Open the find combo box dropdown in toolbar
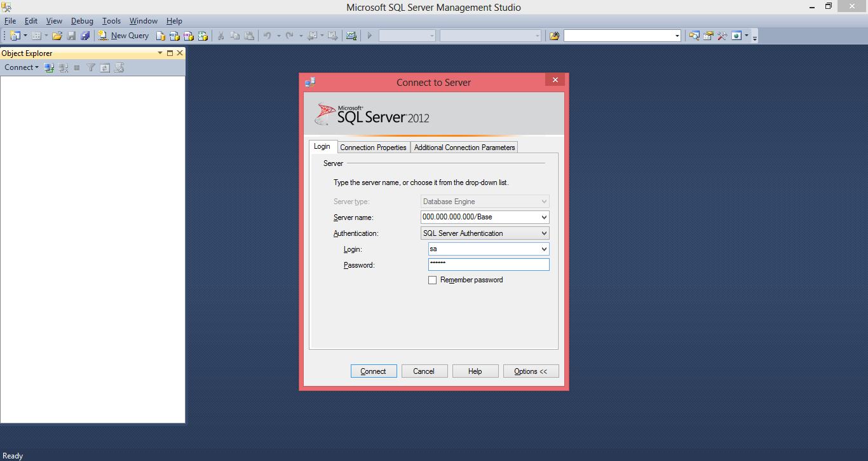868x461 pixels. pos(677,36)
